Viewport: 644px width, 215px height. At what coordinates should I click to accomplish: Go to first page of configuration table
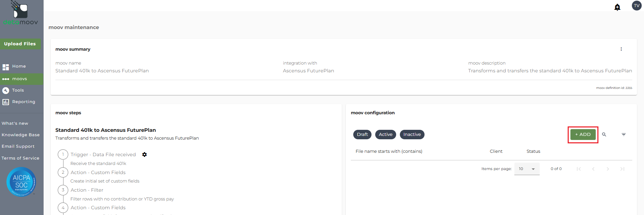click(x=579, y=169)
